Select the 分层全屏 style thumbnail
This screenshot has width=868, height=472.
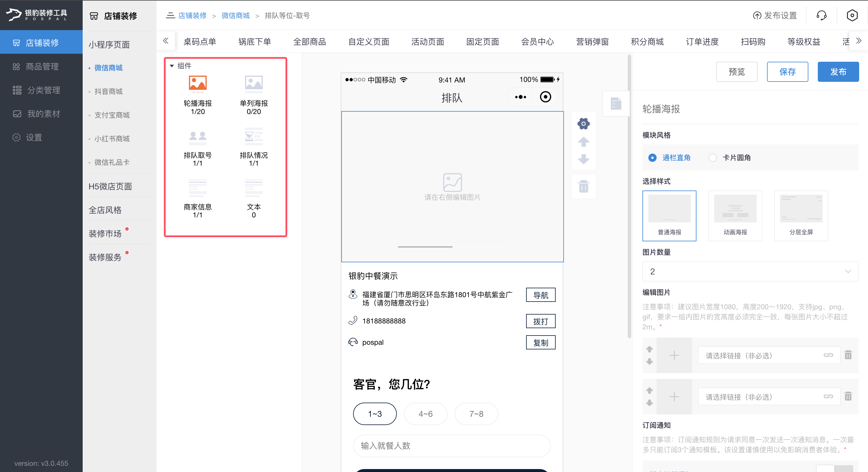coord(801,216)
